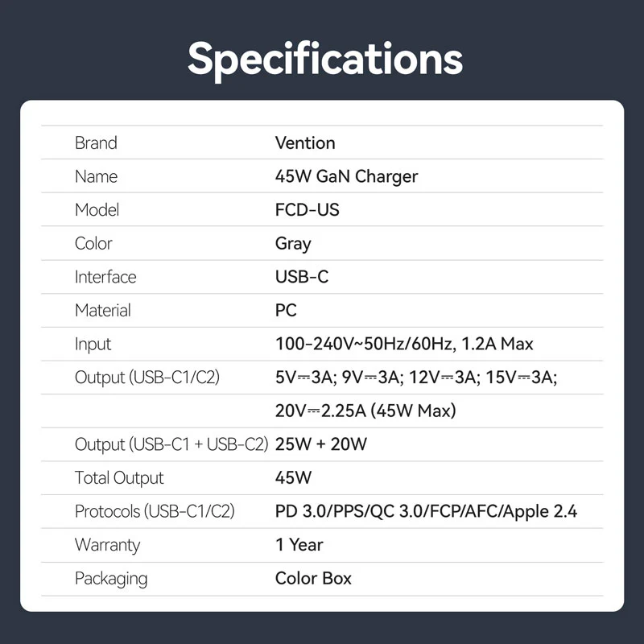Screen dimensions: 644x644
Task: Click the Interface label
Action: tap(105, 277)
